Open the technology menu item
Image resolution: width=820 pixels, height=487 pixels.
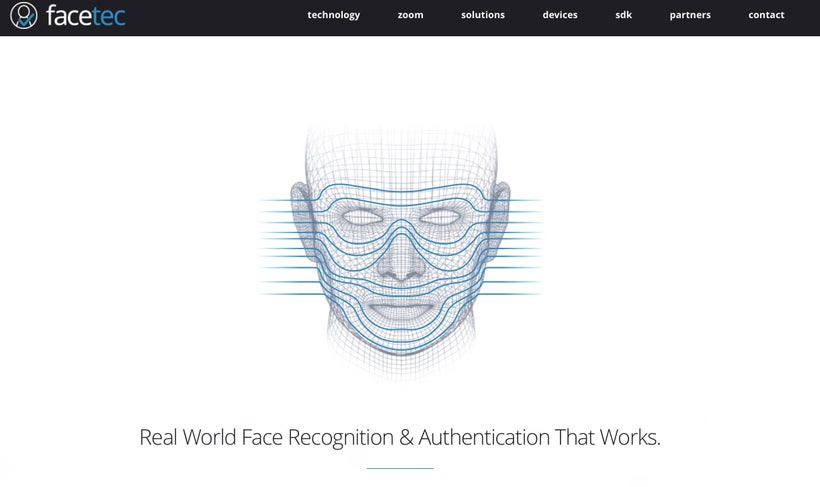[x=334, y=15]
